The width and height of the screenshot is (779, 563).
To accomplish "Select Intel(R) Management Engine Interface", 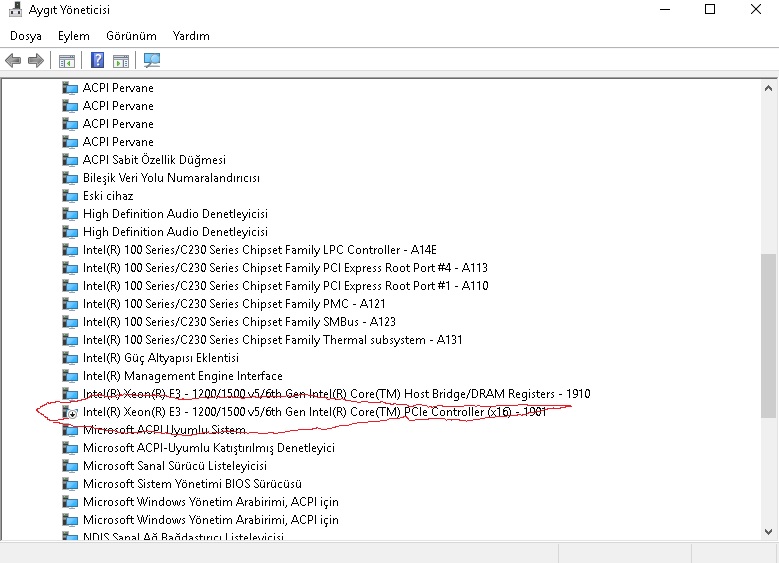I will 182,376.
